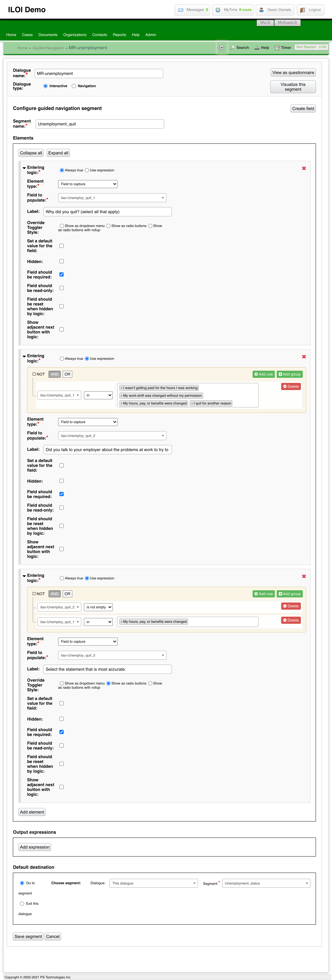Collapse the ilao-Unemploy_quit_2 element's triangle

[x=24, y=356]
